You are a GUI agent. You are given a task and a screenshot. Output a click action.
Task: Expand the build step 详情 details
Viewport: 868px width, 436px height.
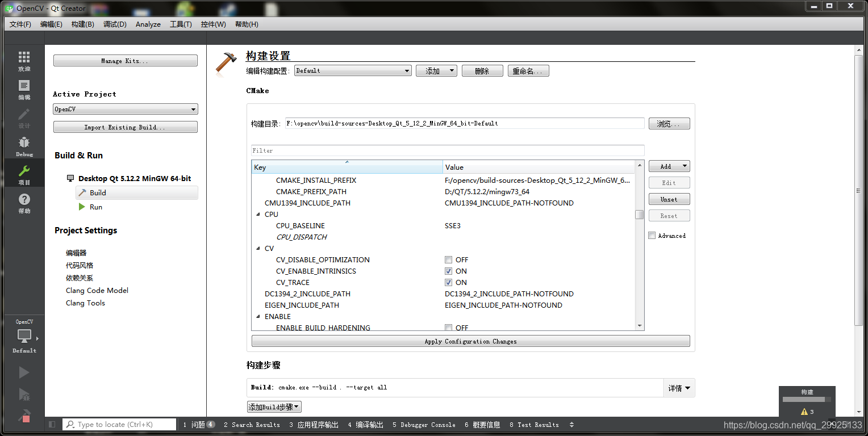click(x=679, y=388)
